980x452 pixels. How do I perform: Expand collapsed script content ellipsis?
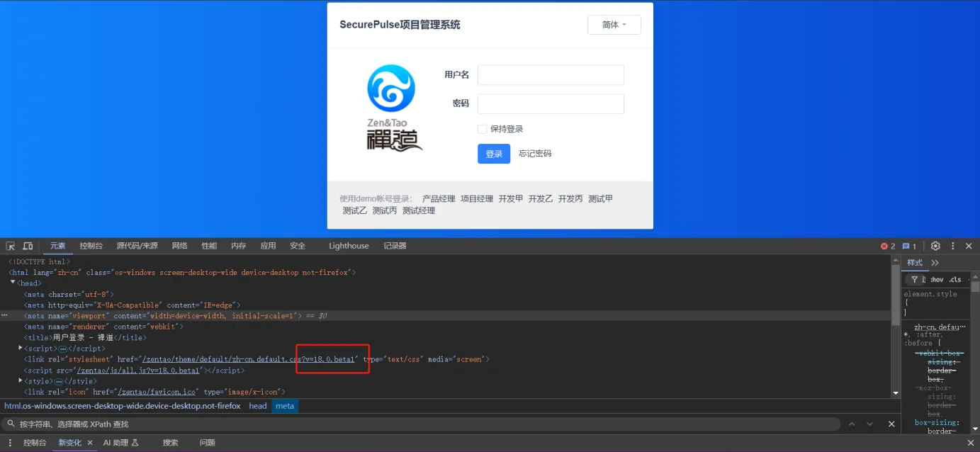(x=63, y=349)
